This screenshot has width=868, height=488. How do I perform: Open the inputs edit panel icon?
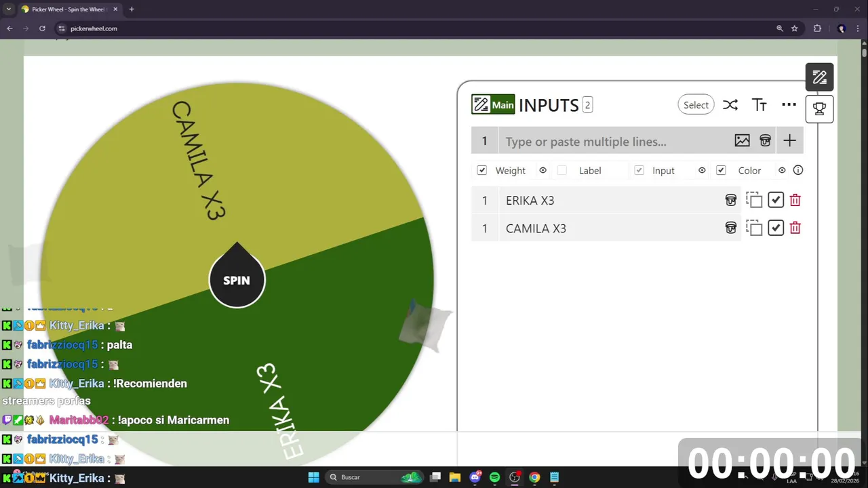[x=819, y=77]
